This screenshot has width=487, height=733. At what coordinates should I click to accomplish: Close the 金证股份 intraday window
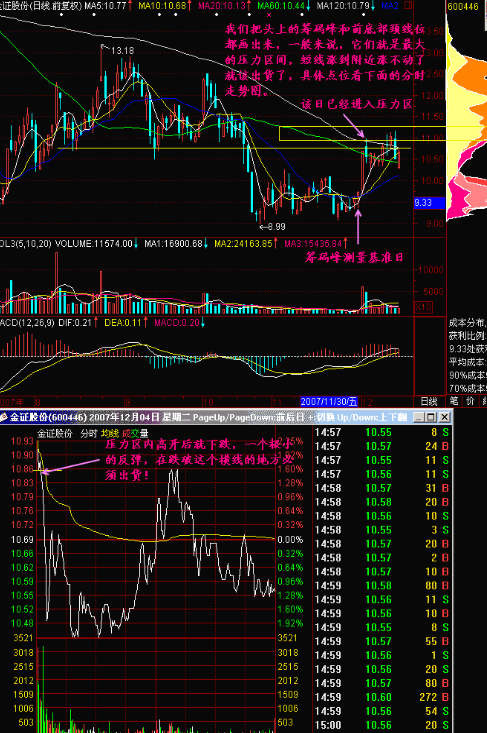(444, 417)
